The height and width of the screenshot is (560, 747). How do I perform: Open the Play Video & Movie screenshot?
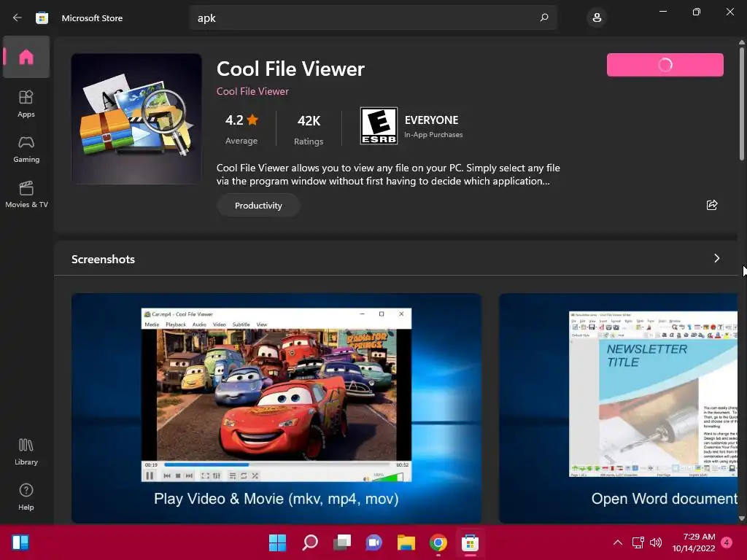[x=276, y=408]
